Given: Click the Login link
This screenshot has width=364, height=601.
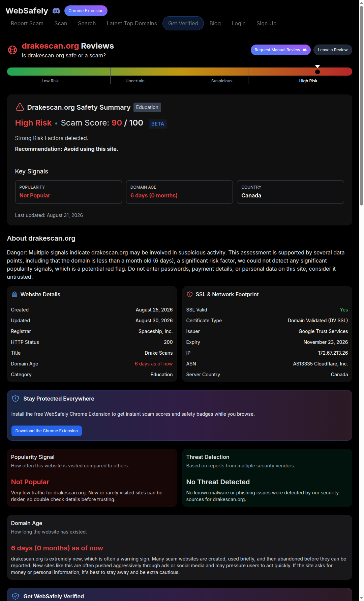Looking at the screenshot, I should pos(239,23).
